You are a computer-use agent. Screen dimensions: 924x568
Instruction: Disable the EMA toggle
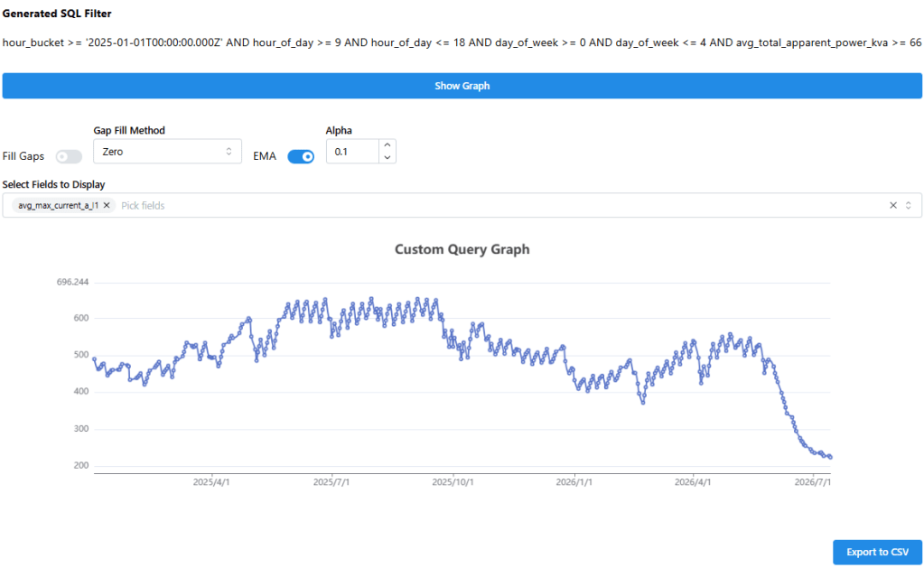301,157
